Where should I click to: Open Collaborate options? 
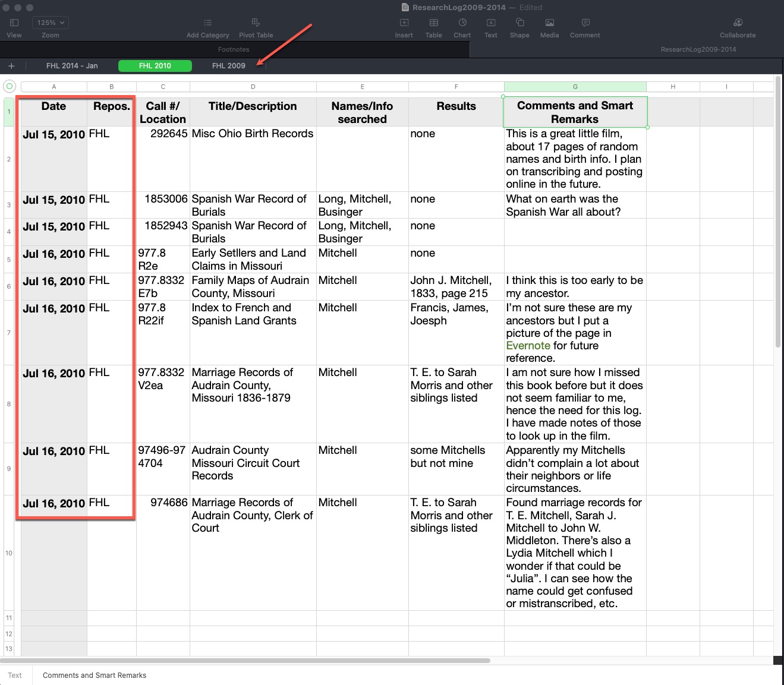tap(737, 24)
